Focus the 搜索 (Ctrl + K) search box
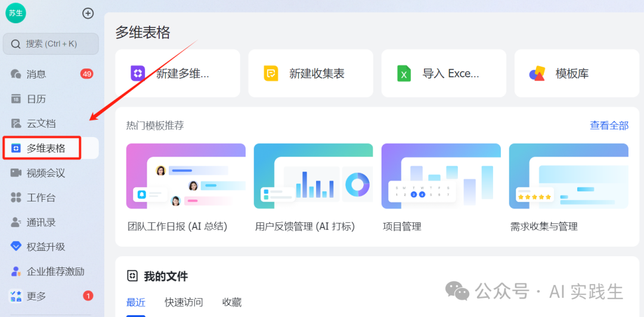The width and height of the screenshot is (644, 317). [x=51, y=43]
